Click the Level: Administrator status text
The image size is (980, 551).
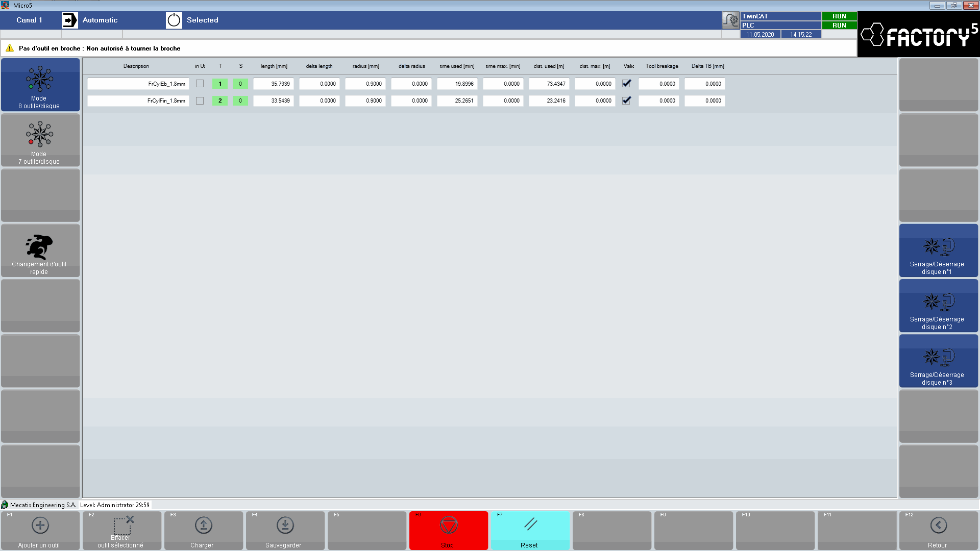115,505
